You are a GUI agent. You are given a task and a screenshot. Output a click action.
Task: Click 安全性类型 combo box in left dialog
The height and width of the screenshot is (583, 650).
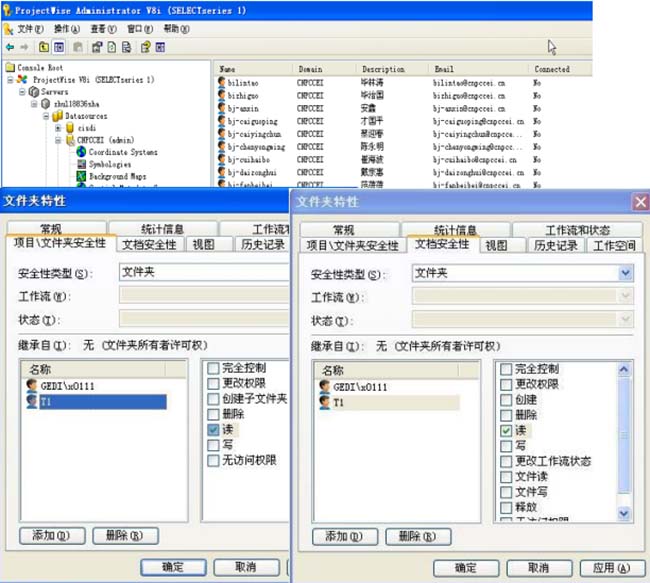click(204, 272)
